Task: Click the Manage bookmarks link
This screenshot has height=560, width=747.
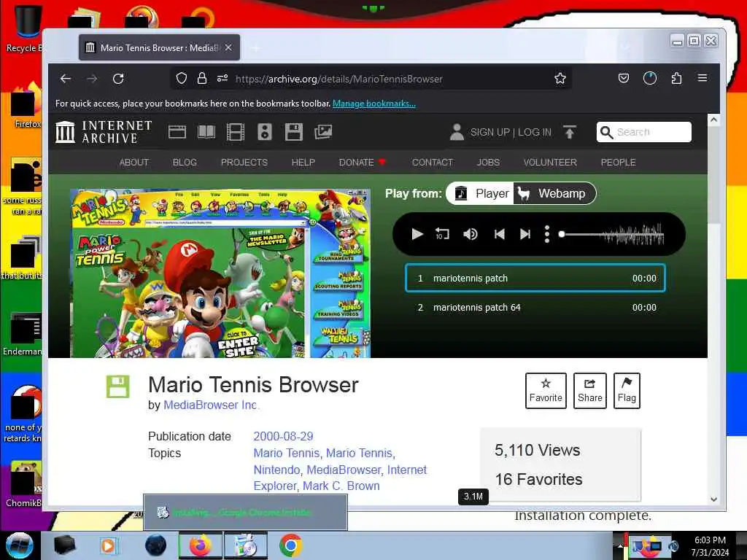Action: click(374, 104)
